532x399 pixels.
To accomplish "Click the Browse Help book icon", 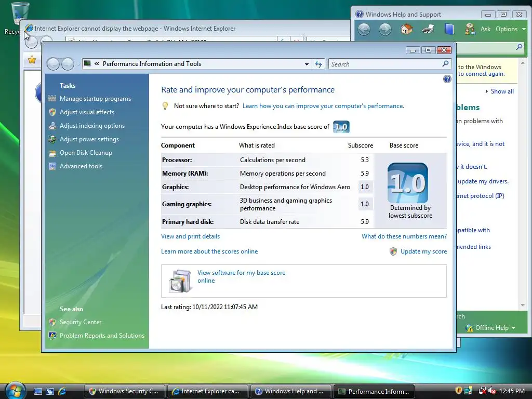I will pos(449,29).
